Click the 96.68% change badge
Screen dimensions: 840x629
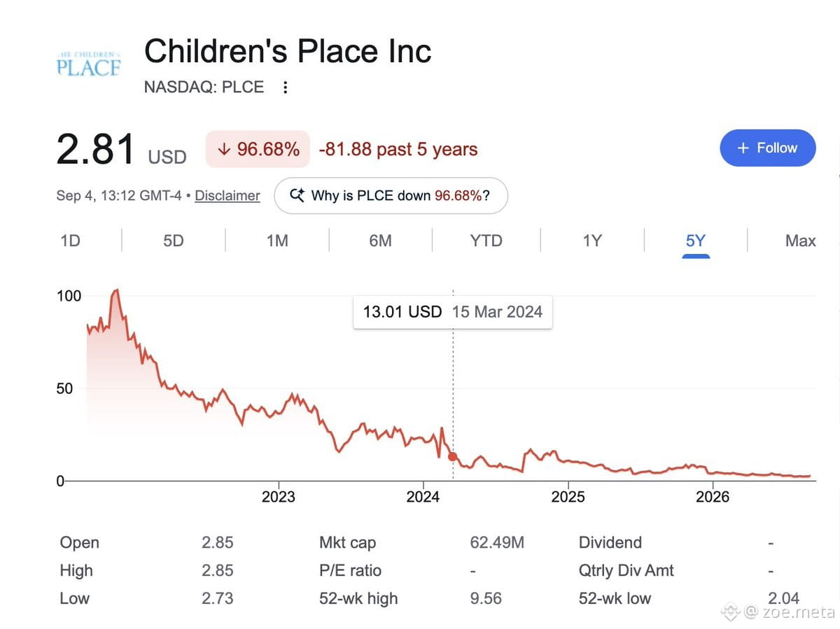click(258, 149)
